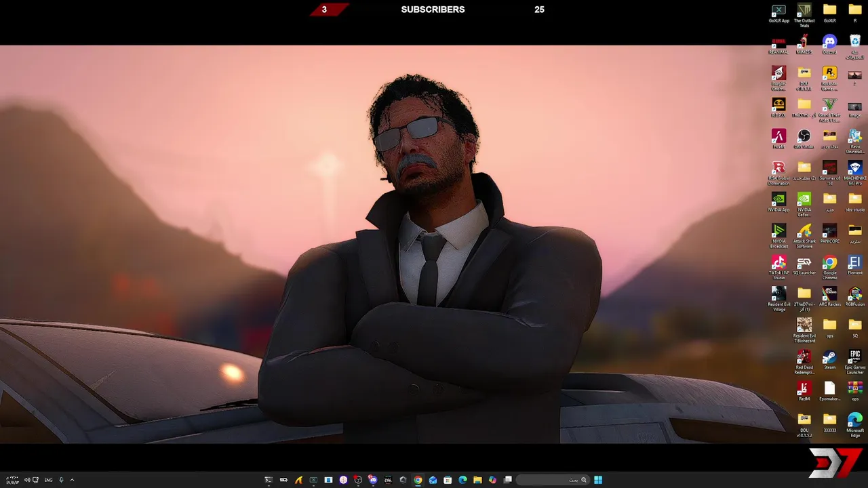Open the 333333 folder

[829, 423]
